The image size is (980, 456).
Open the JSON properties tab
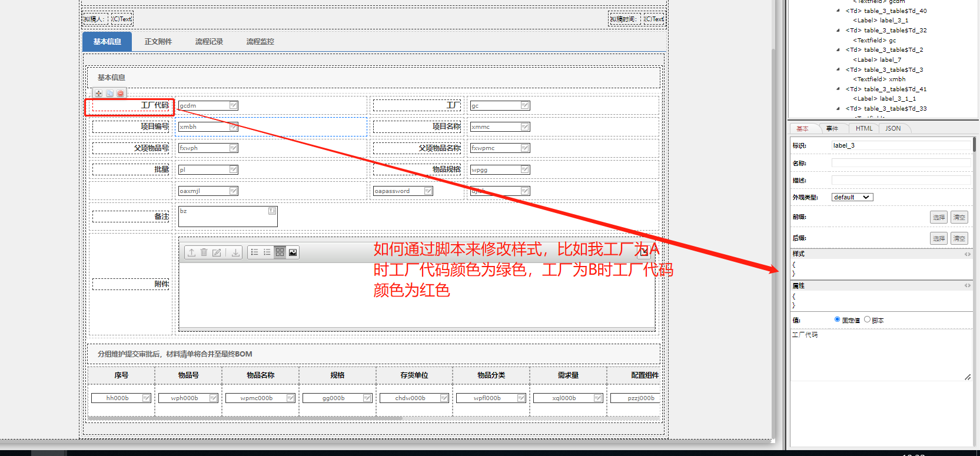893,128
